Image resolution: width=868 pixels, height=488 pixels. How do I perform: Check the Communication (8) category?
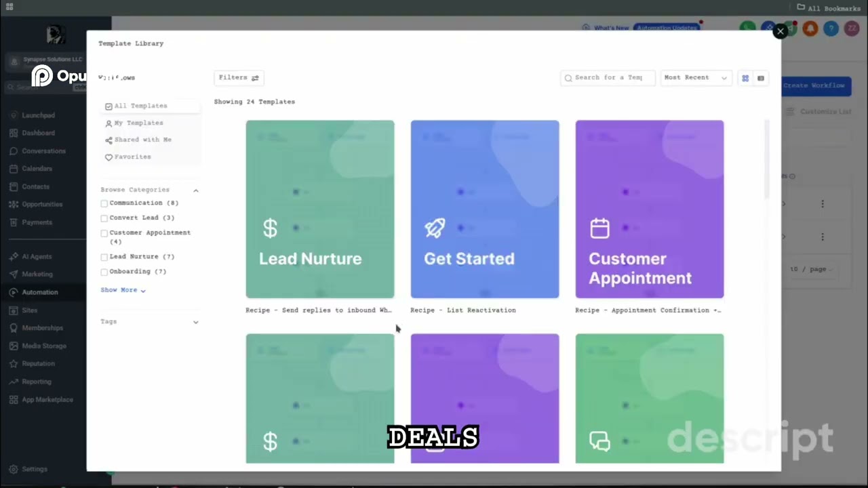click(104, 203)
